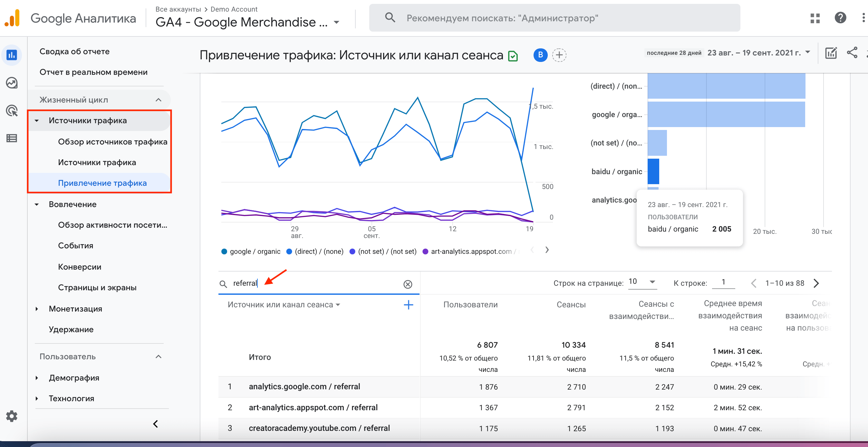This screenshot has height=447, width=868.
Task: Sort by Среднее время взаимодействия column
Action: point(730,316)
